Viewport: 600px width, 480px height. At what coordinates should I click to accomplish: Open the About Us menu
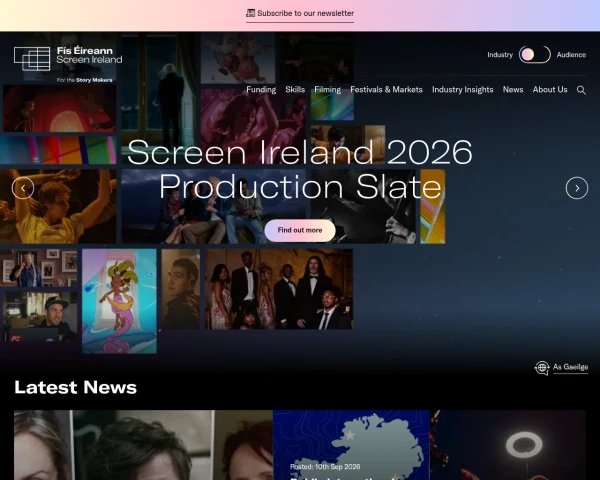[550, 90]
